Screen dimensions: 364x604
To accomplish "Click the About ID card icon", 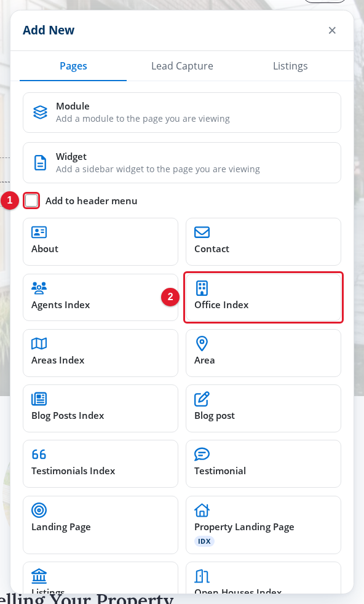I will pos(39,232).
